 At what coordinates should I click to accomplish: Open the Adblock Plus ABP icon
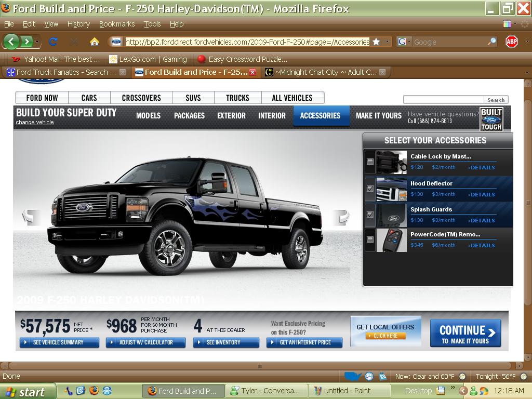512,42
